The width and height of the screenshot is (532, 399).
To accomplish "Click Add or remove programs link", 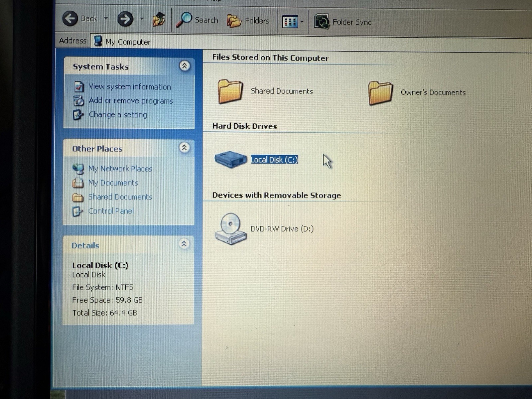I will (131, 101).
